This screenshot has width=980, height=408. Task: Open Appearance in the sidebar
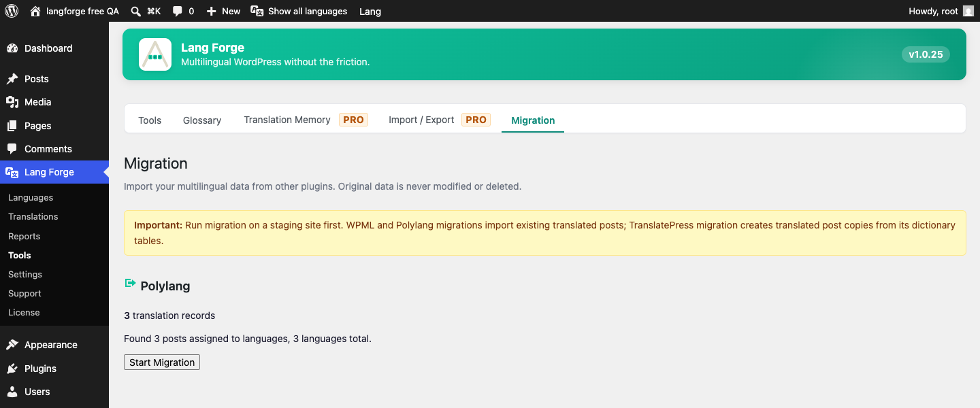[51, 345]
